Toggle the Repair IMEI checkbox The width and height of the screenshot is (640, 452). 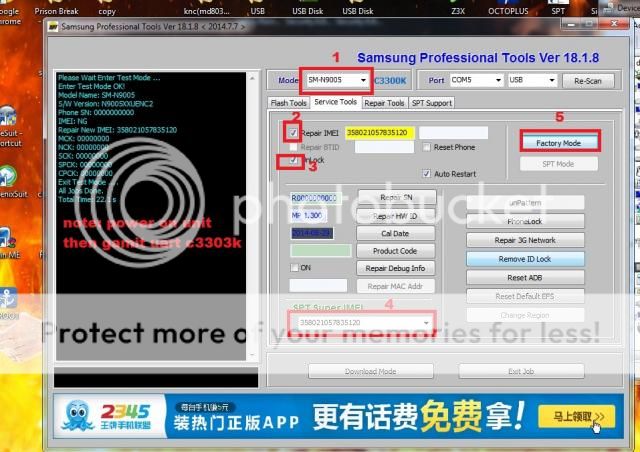pos(292,132)
